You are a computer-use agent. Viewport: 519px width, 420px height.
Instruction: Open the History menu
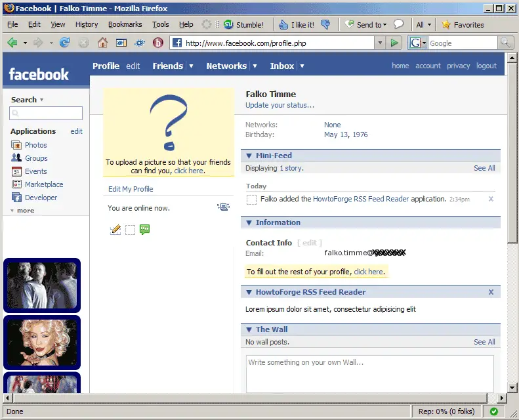(87, 24)
